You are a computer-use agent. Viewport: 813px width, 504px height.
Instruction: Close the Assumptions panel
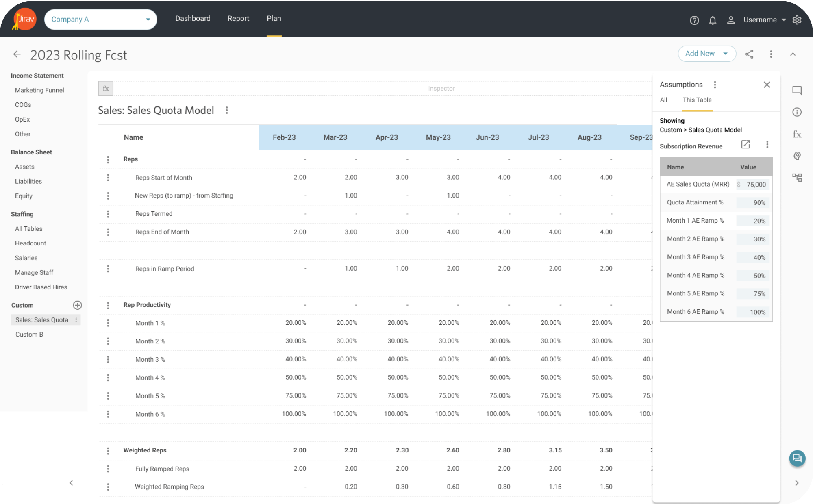[767, 85]
